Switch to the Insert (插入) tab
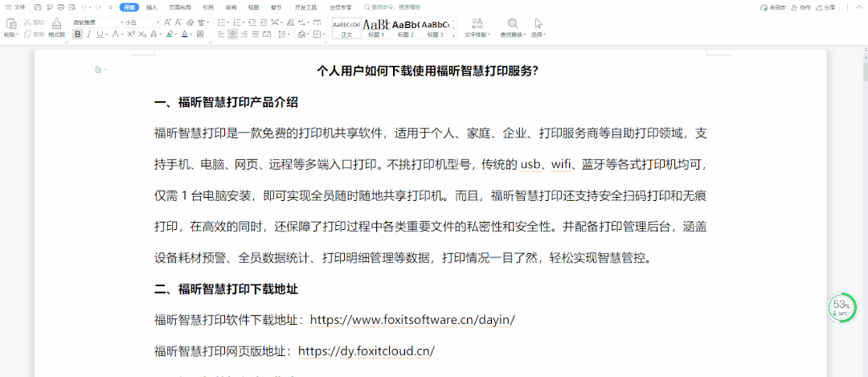The height and width of the screenshot is (377, 868). (152, 7)
